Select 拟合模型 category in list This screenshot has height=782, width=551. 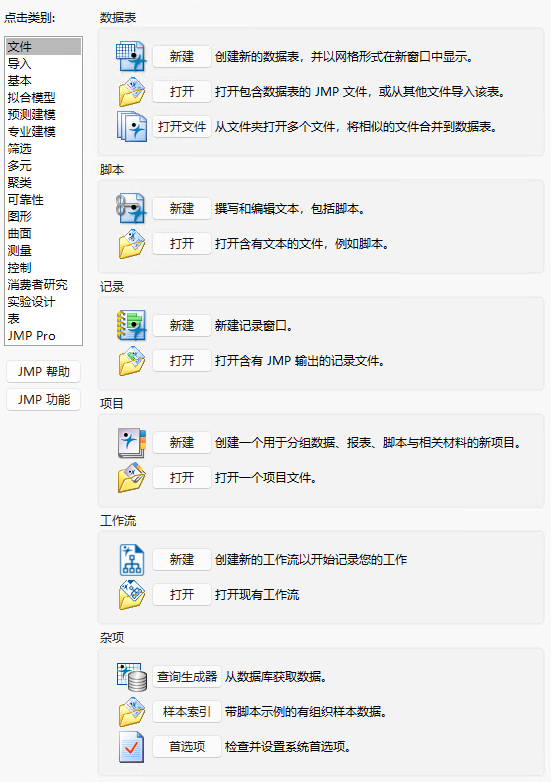43,98
